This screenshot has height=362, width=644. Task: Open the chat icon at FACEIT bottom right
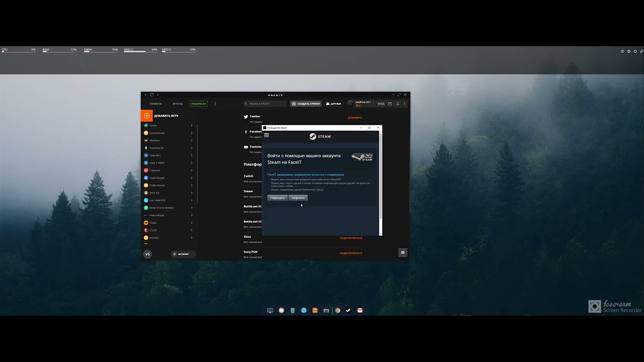coord(403,252)
